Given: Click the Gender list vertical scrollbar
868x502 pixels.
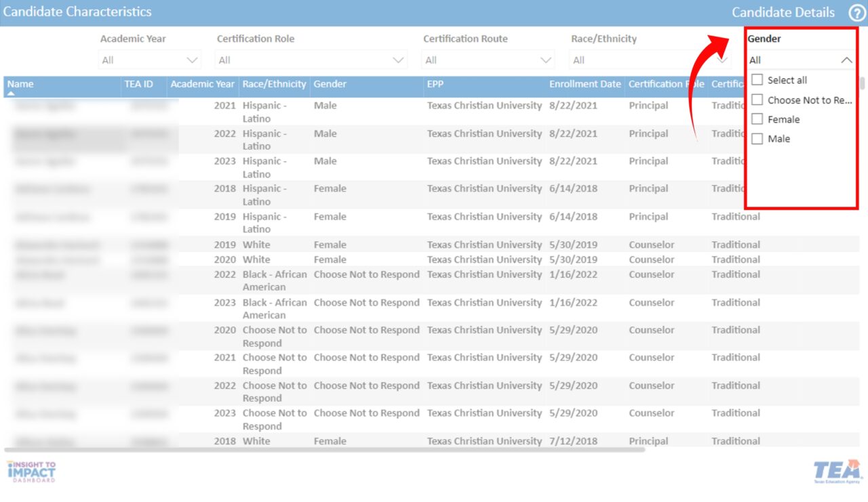Looking at the screenshot, I should (x=863, y=84).
